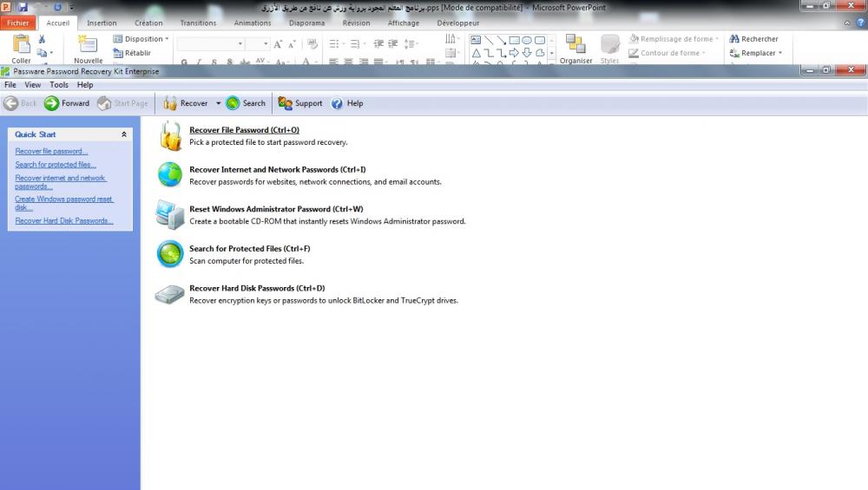868x490 pixels.
Task: Switch to the Affichage ribbon tab
Action: (403, 23)
